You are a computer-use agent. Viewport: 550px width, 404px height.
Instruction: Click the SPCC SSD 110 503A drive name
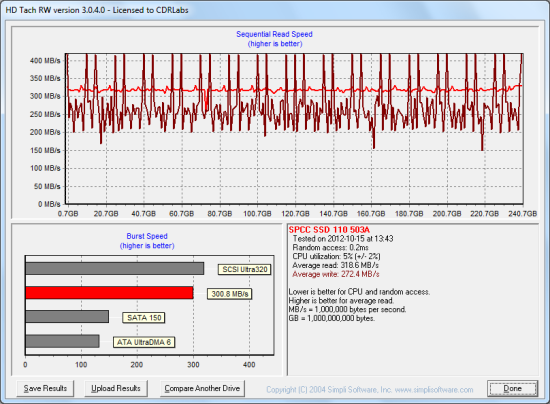click(329, 230)
